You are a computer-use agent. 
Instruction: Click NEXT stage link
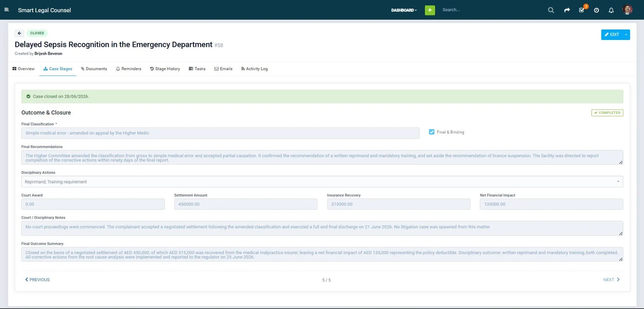pyautogui.click(x=611, y=280)
